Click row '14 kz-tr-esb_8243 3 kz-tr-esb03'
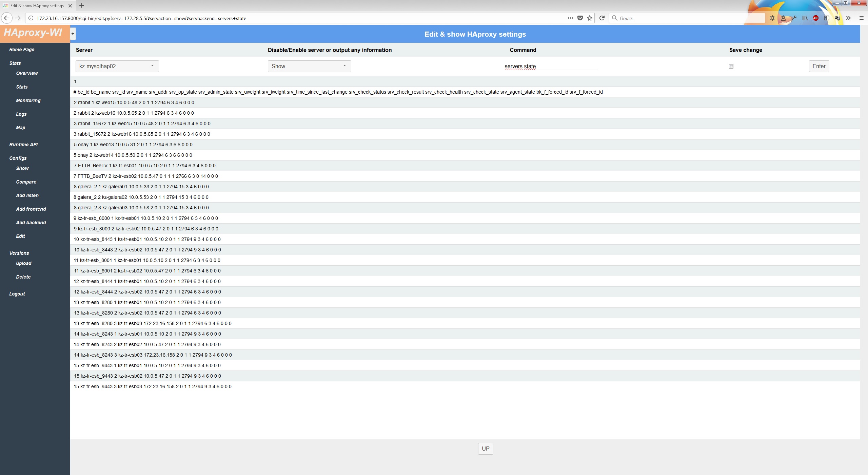Viewport: 868px width, 475px height. pos(465,355)
